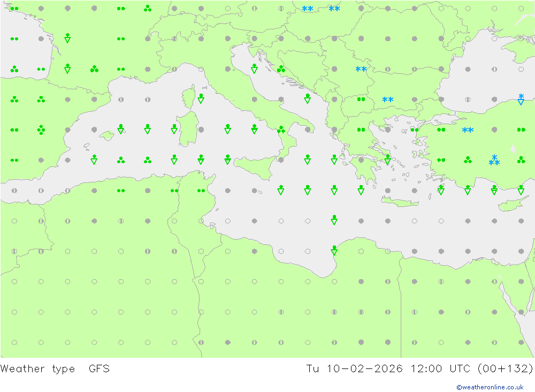Click the rain shower symbol on the Libyan coast

[x=334, y=250]
